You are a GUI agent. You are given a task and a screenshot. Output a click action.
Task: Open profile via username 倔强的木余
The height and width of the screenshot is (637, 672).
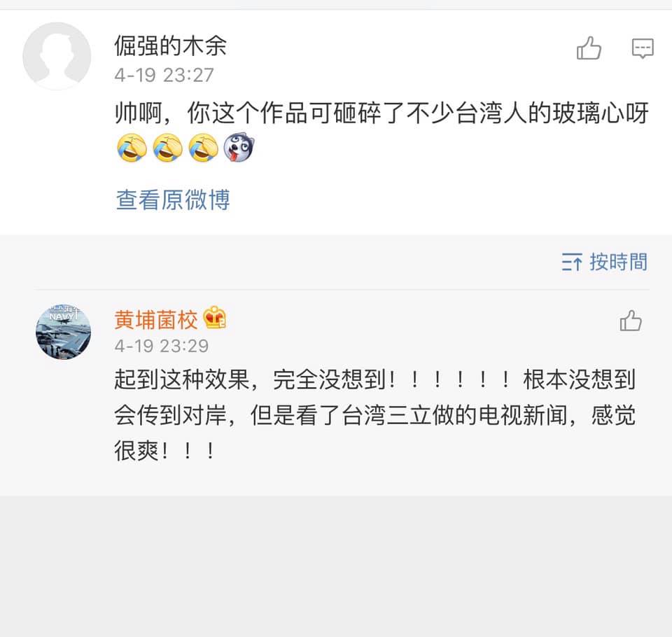170,46
